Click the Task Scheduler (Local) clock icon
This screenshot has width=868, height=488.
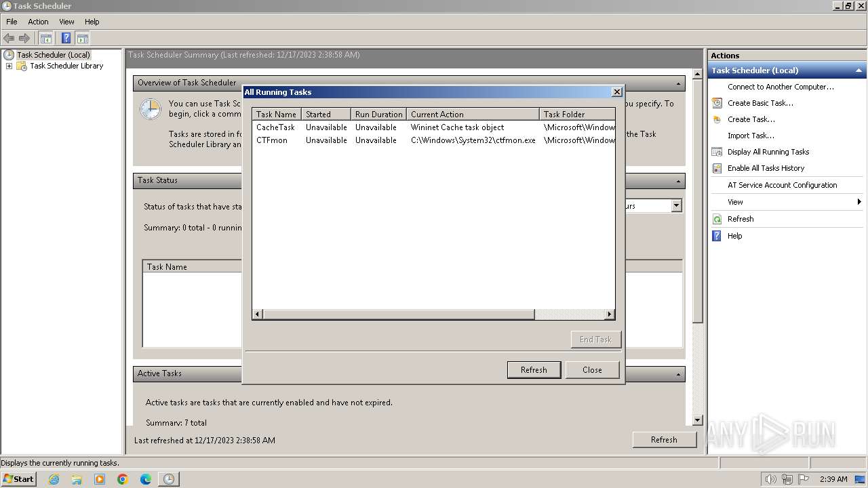(9, 55)
